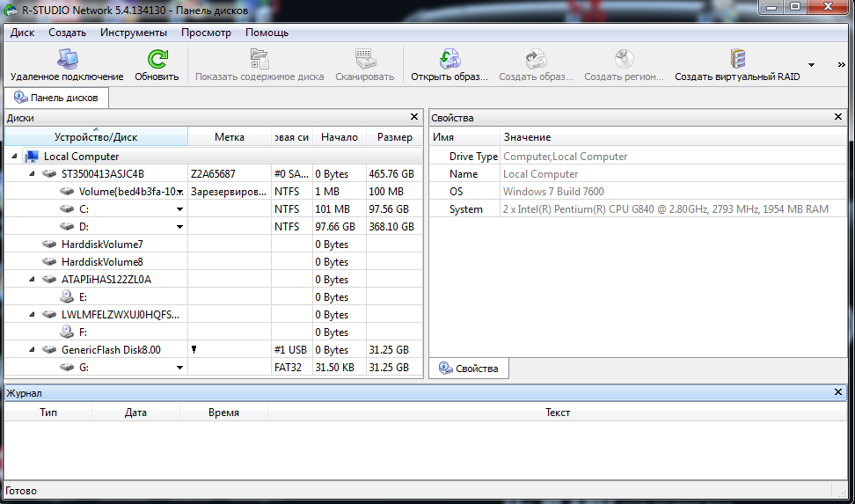Click the Значение properties column header

pyautogui.click(x=674, y=137)
